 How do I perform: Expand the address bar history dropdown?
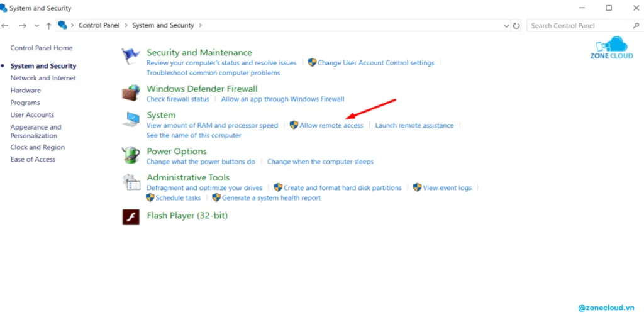pos(507,26)
